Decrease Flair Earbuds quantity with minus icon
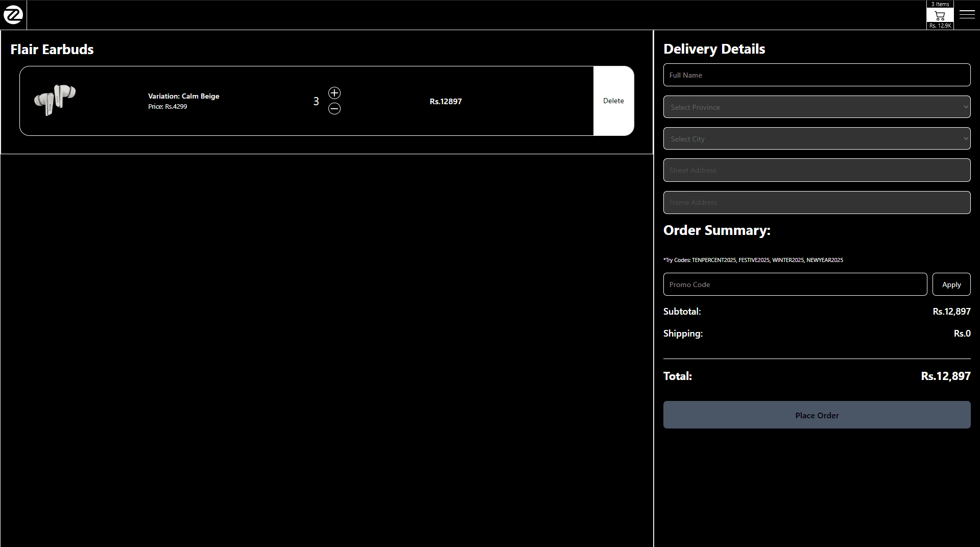980x547 pixels. (334, 108)
